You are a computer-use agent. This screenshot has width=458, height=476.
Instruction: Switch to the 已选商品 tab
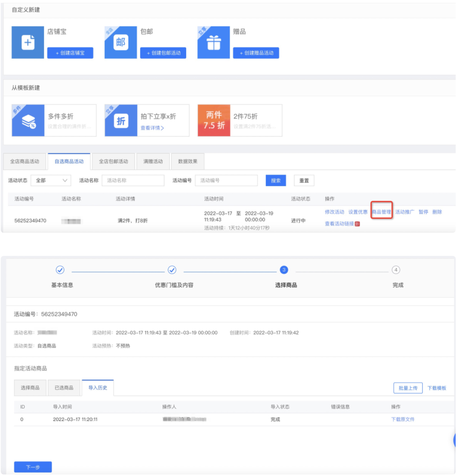pyautogui.click(x=64, y=388)
